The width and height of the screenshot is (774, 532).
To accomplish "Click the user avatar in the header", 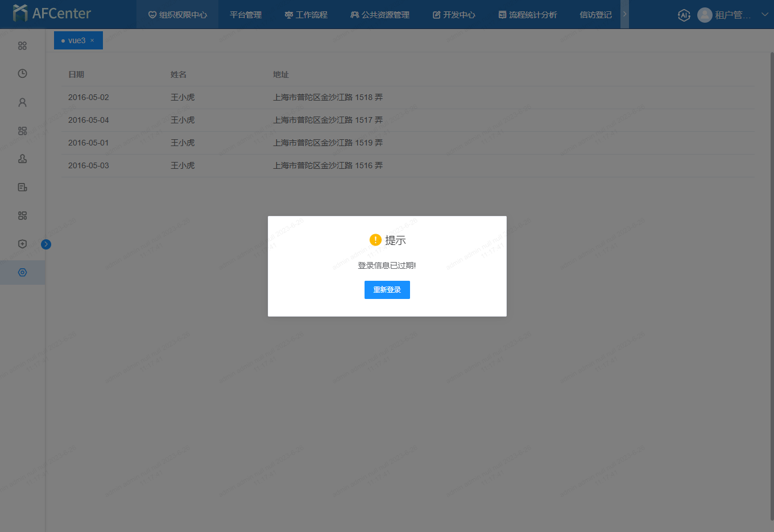I will tap(705, 15).
